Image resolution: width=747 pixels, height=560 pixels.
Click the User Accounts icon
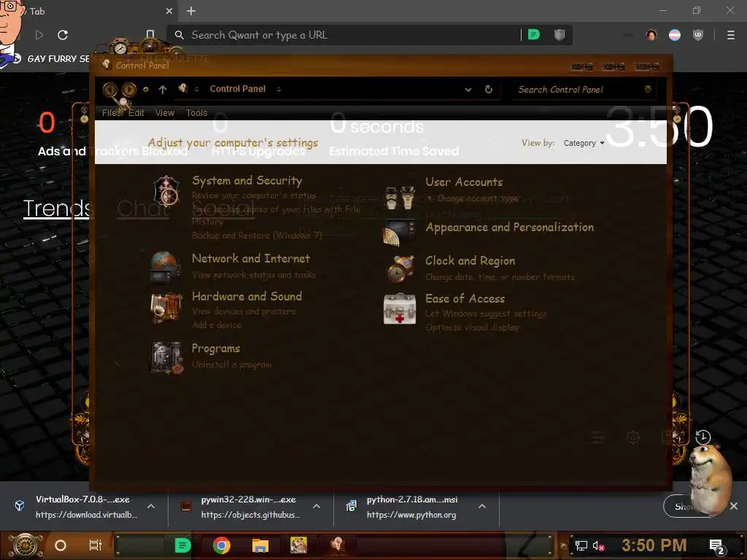pyautogui.click(x=399, y=198)
